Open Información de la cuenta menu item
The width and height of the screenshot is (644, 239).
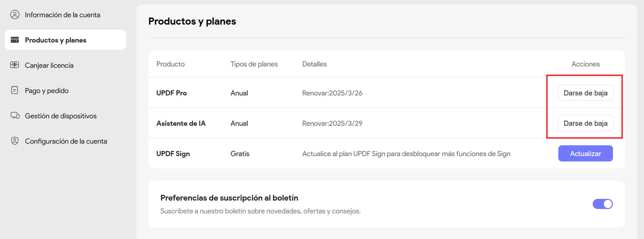pos(62,15)
